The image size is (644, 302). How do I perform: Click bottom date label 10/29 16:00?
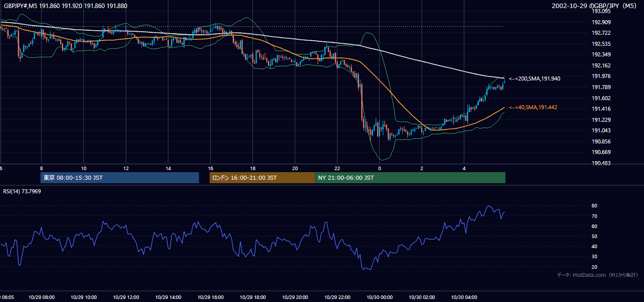tap(211, 297)
